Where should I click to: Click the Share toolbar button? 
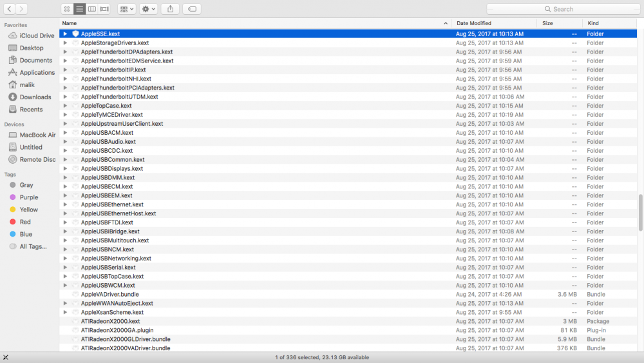pyautogui.click(x=170, y=9)
